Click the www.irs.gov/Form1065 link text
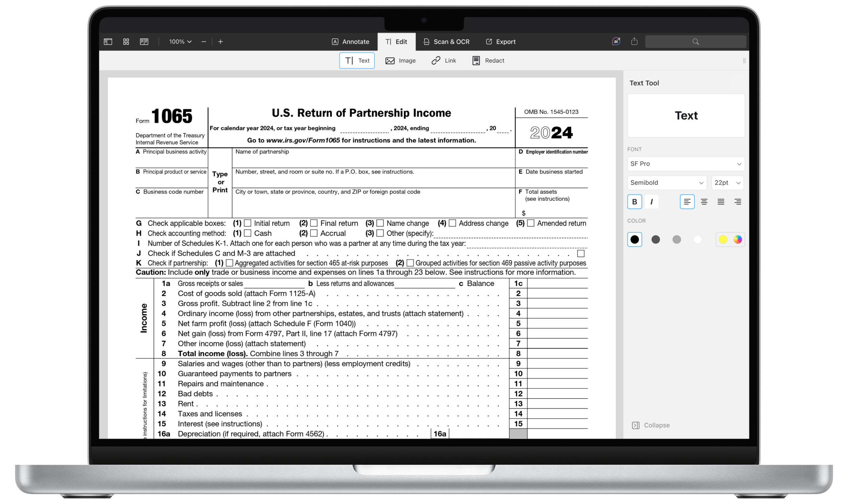Image resolution: width=849 pixels, height=504 pixels. (x=303, y=140)
